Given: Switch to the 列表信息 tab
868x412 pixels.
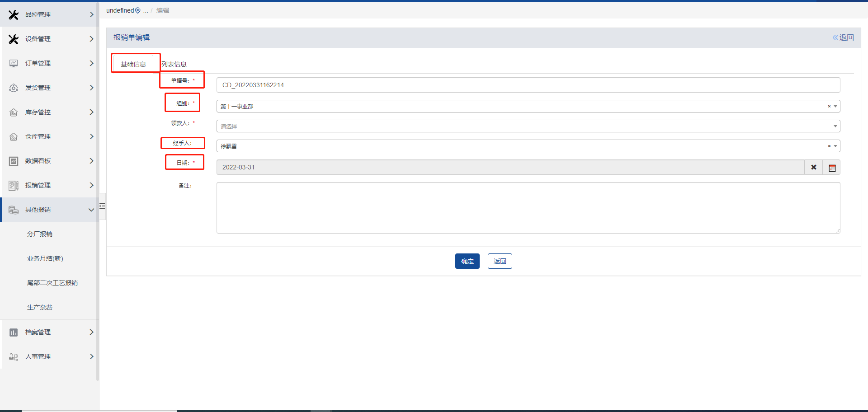Looking at the screenshot, I should click(x=174, y=64).
